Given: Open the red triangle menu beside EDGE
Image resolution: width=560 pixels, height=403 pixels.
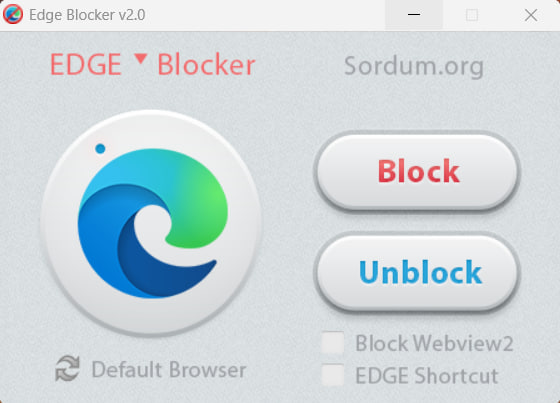Looking at the screenshot, I should (141, 58).
